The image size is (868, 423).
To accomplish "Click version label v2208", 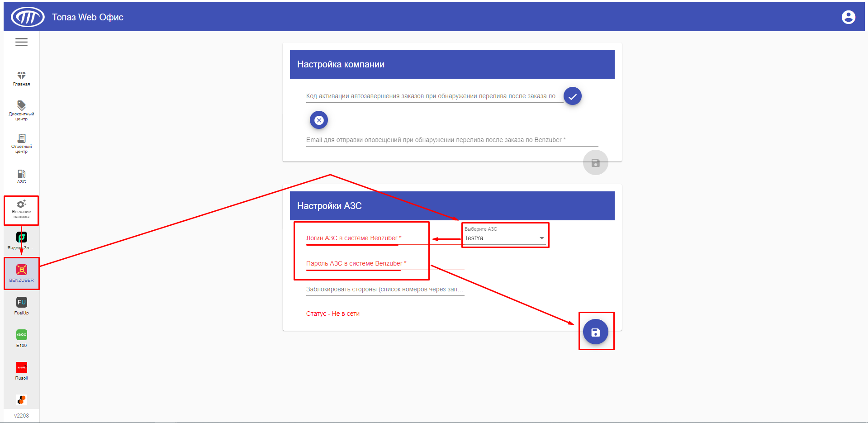I will (x=21, y=415).
